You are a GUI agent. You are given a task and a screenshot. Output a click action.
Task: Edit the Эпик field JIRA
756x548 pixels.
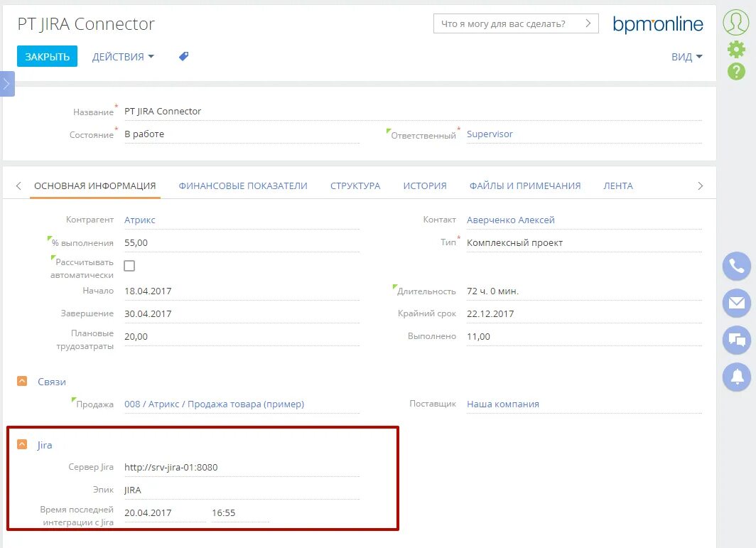coord(242,490)
